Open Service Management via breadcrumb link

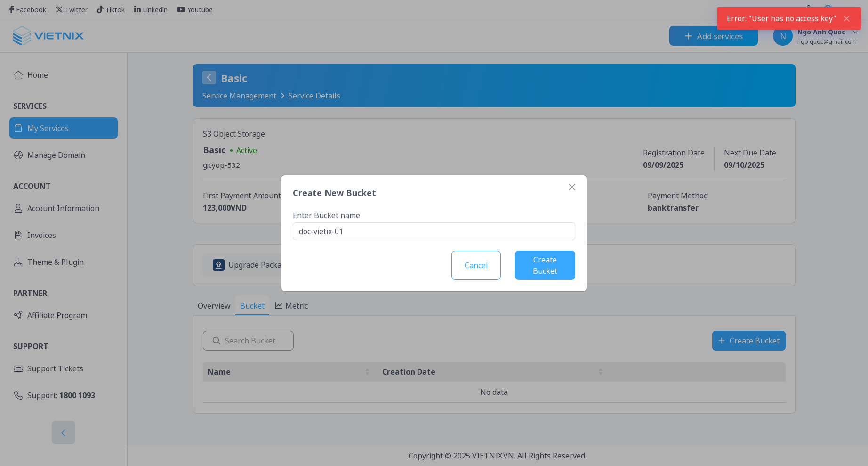239,96
